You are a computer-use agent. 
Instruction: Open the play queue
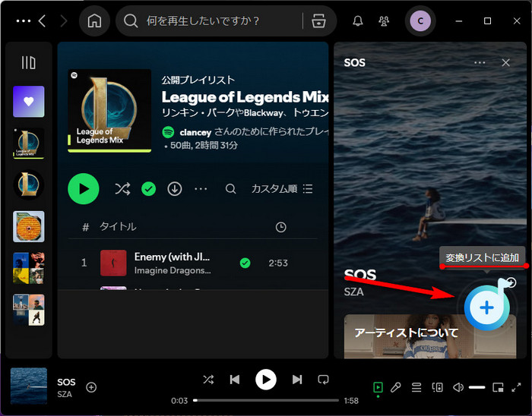pyautogui.click(x=416, y=387)
